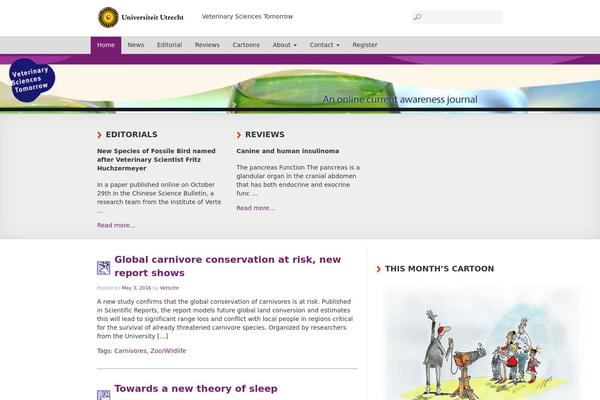Click the search magnifier icon
This screenshot has height=400, width=600.
tap(418, 17)
